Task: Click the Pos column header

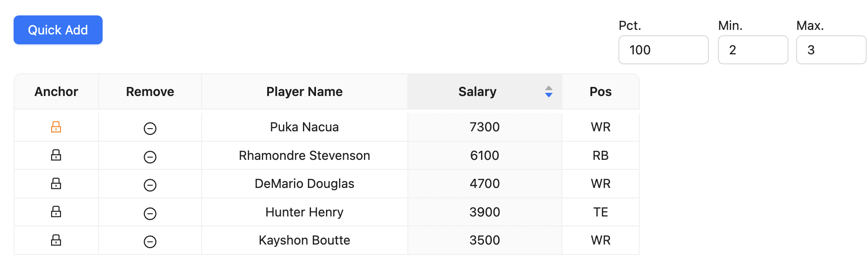Action: tap(600, 91)
